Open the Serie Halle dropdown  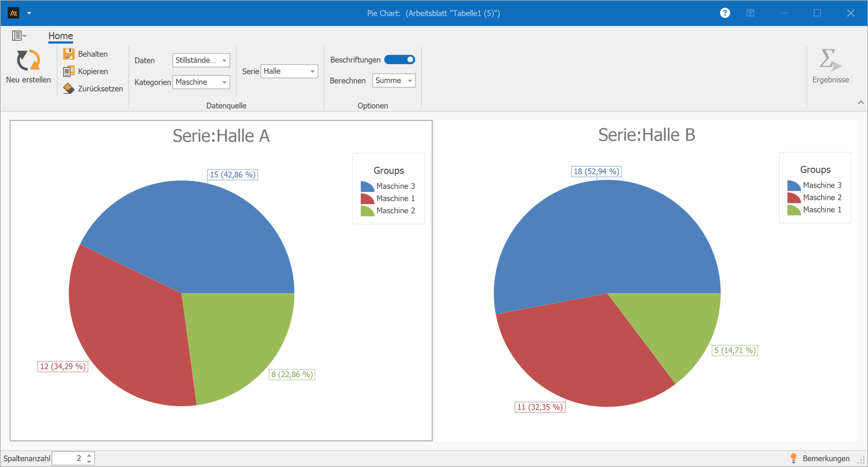point(312,71)
